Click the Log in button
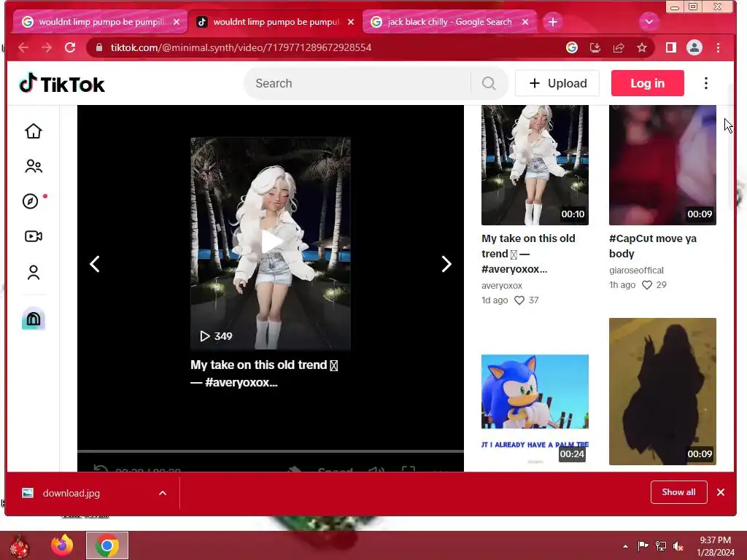This screenshot has width=747, height=560. (x=648, y=83)
